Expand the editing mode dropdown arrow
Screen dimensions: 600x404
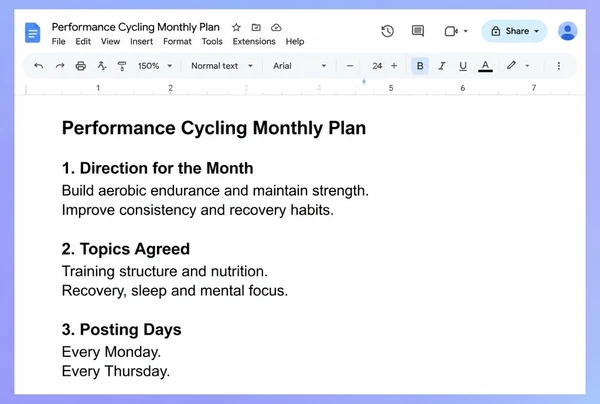[x=527, y=66]
